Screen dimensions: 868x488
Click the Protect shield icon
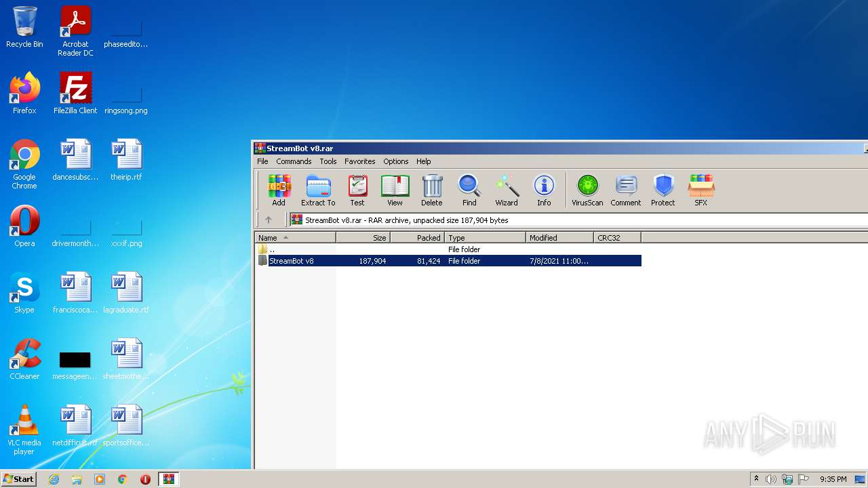663,190
